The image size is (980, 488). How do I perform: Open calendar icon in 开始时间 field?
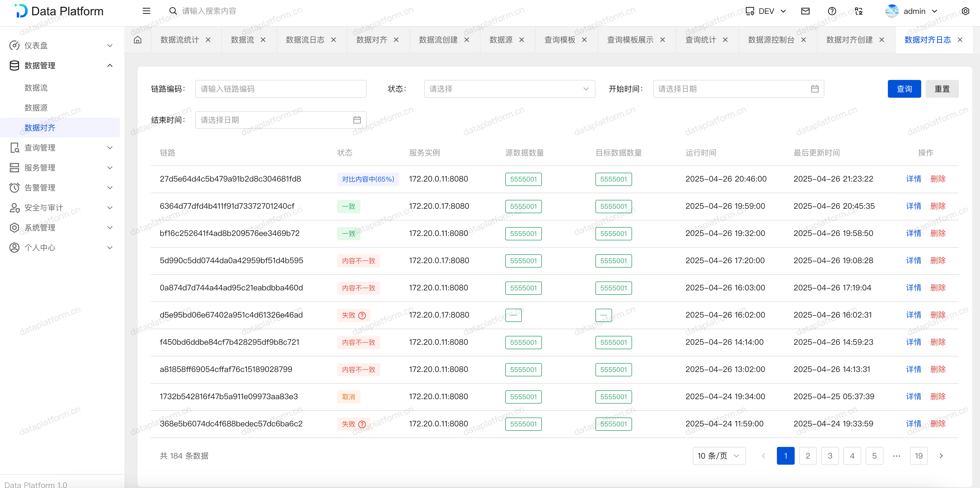(815, 89)
